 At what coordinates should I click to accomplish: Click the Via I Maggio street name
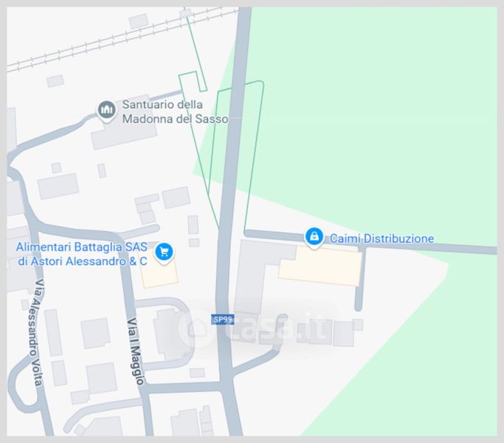[x=136, y=351]
